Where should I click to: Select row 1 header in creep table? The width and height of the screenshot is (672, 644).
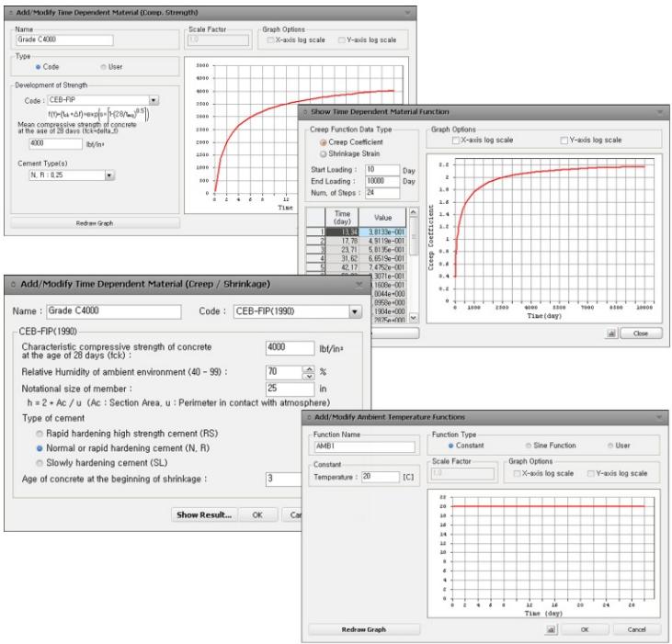point(316,232)
